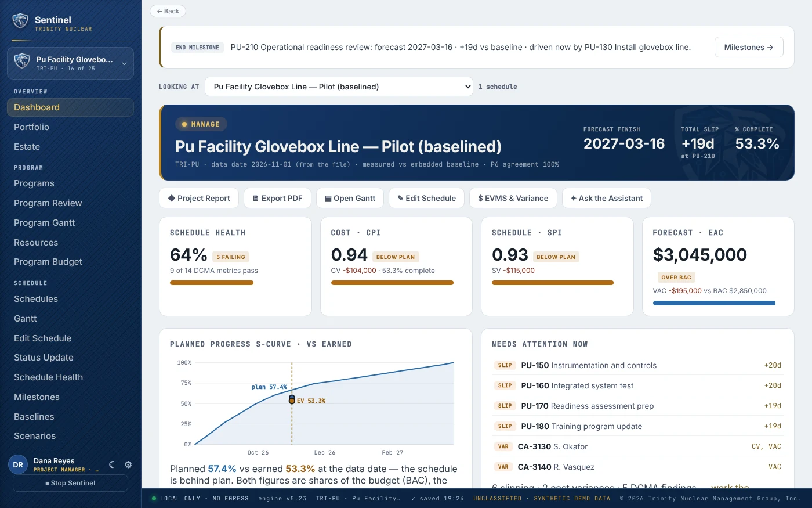Go to Programs in the sidebar

70,183
